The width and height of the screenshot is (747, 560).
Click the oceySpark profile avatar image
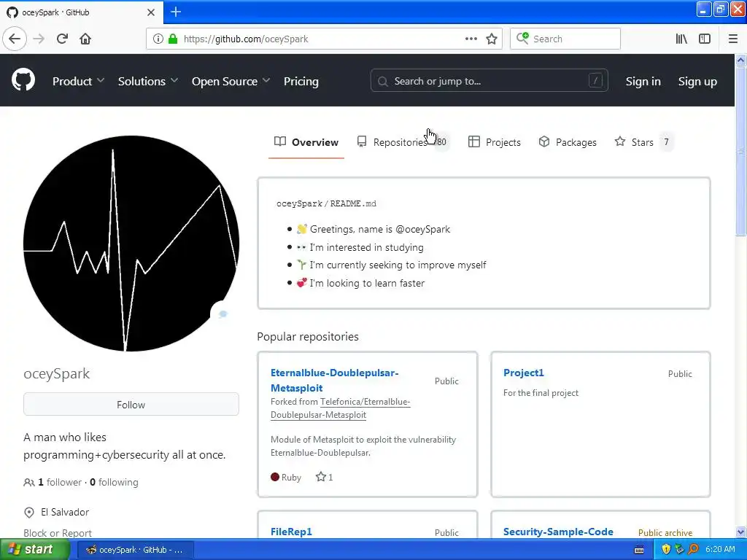tap(131, 244)
